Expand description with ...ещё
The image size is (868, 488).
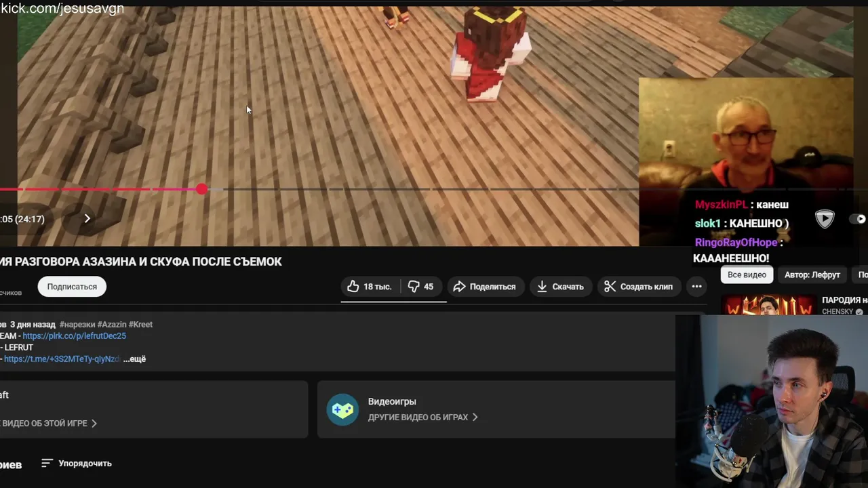point(134,359)
